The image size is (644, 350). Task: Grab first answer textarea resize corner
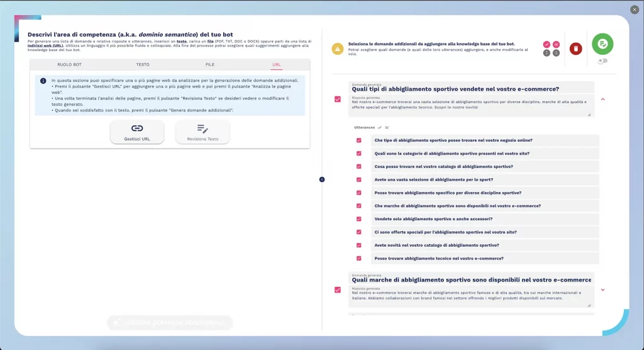tap(589, 115)
